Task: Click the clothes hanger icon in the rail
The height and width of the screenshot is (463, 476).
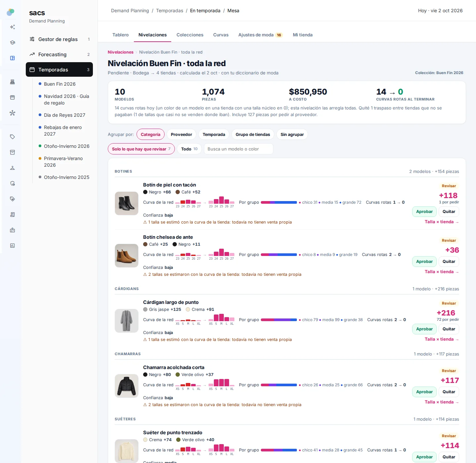Action: (x=12, y=168)
